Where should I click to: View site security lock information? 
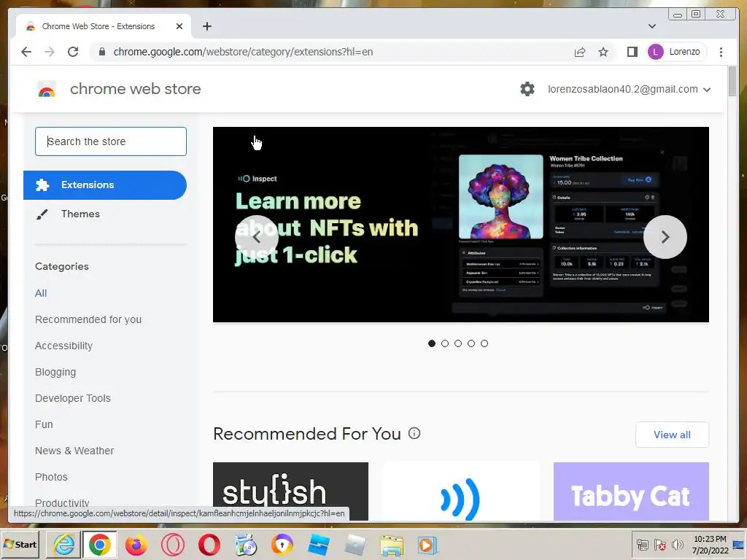point(101,52)
